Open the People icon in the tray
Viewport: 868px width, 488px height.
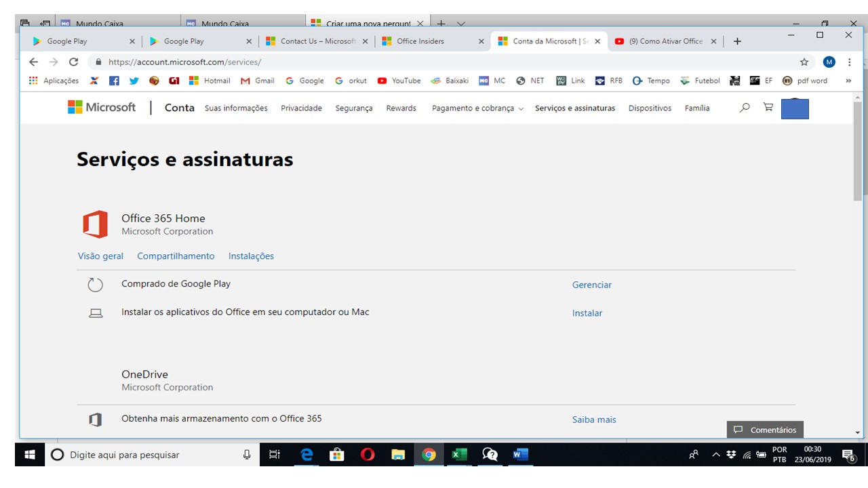point(694,455)
